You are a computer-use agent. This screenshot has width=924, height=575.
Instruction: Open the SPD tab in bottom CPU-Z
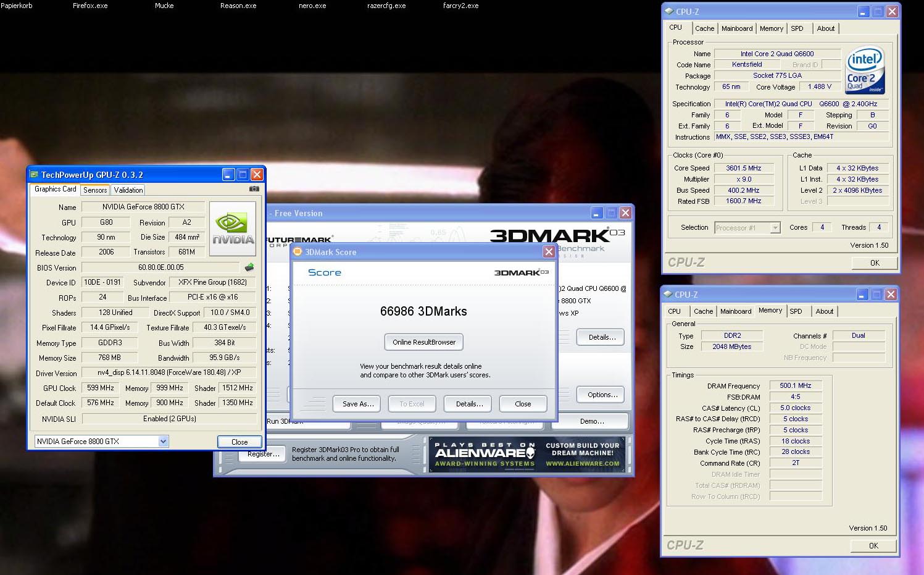click(796, 311)
